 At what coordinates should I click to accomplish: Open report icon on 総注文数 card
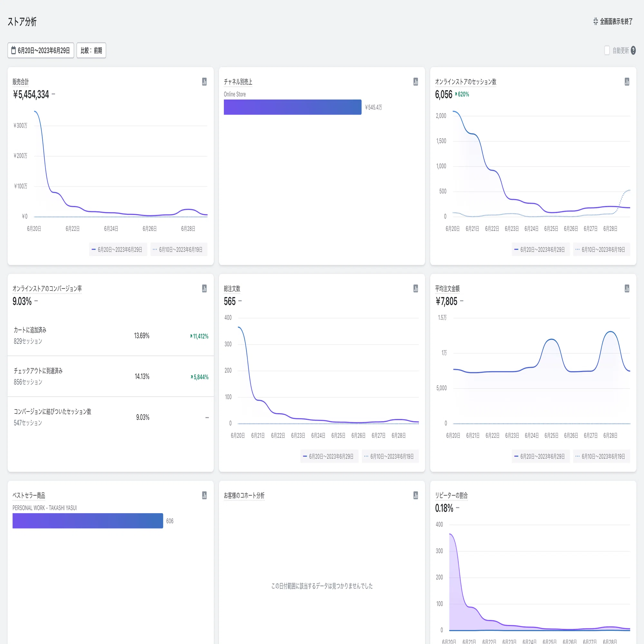pos(416,289)
